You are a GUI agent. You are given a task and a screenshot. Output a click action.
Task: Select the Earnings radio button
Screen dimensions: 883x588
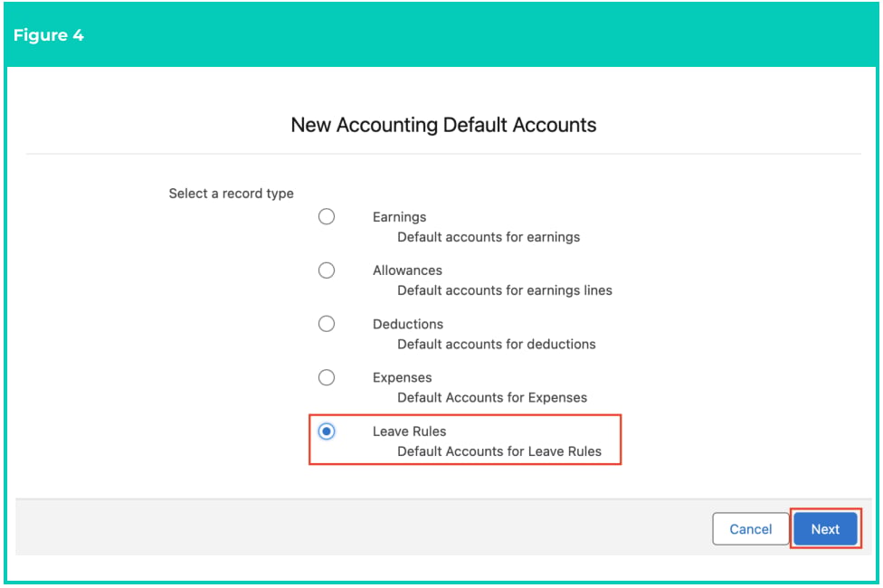point(327,217)
